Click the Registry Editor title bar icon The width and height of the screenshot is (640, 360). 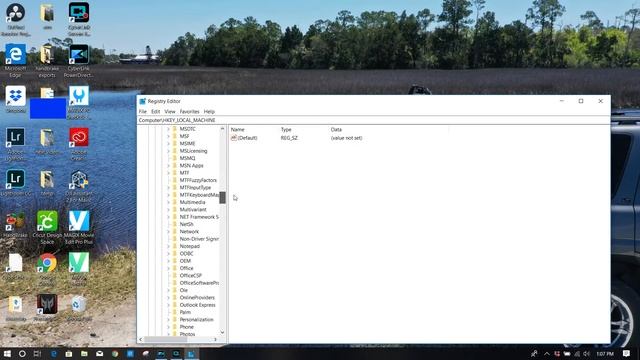click(x=142, y=101)
